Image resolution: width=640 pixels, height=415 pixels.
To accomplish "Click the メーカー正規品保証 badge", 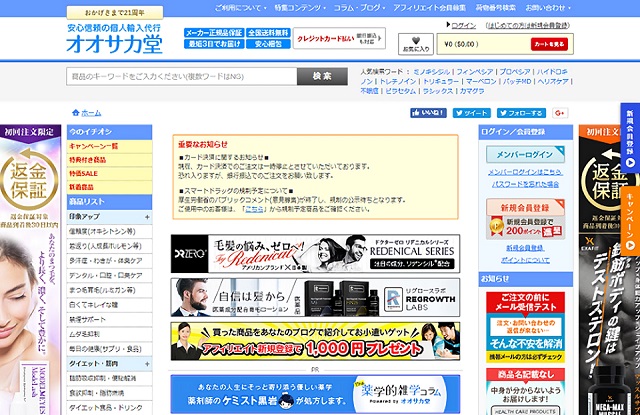I will [214, 33].
